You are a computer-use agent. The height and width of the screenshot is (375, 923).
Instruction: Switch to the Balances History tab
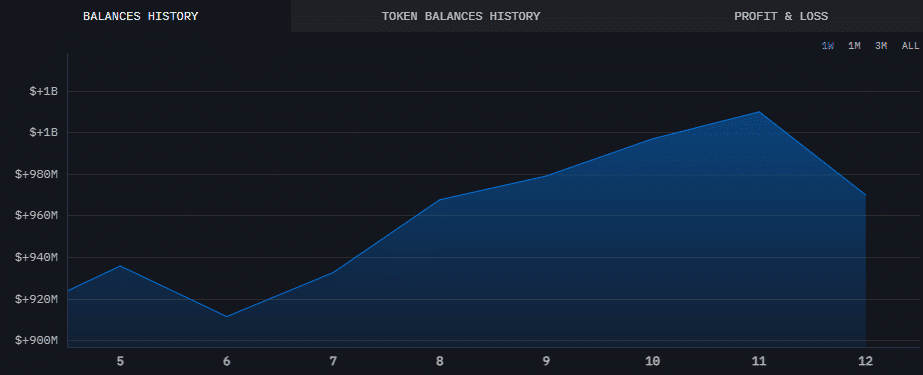(141, 16)
